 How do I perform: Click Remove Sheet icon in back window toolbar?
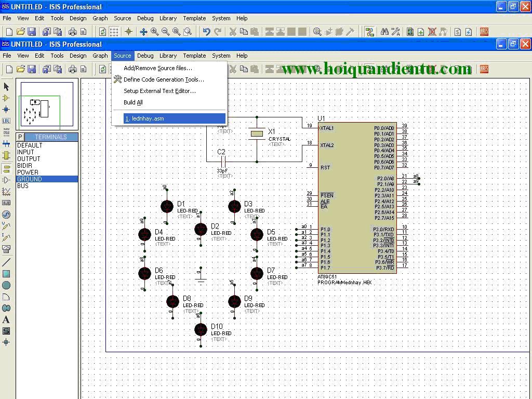coord(432,32)
